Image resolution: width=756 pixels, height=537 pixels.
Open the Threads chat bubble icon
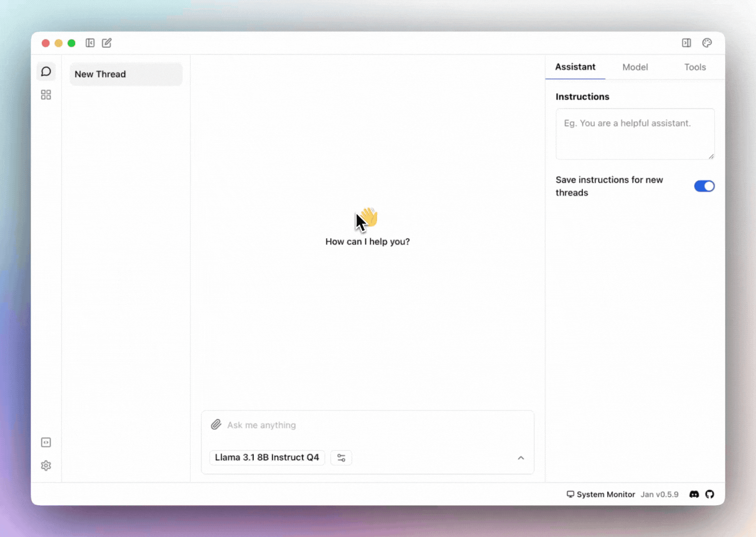point(46,72)
